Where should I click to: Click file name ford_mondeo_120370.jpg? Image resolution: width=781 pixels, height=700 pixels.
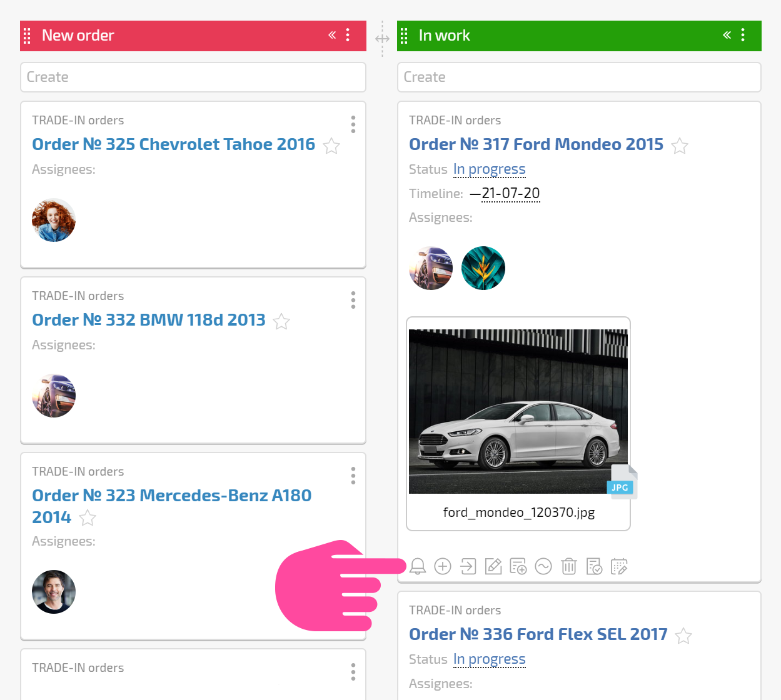pyautogui.click(x=519, y=512)
